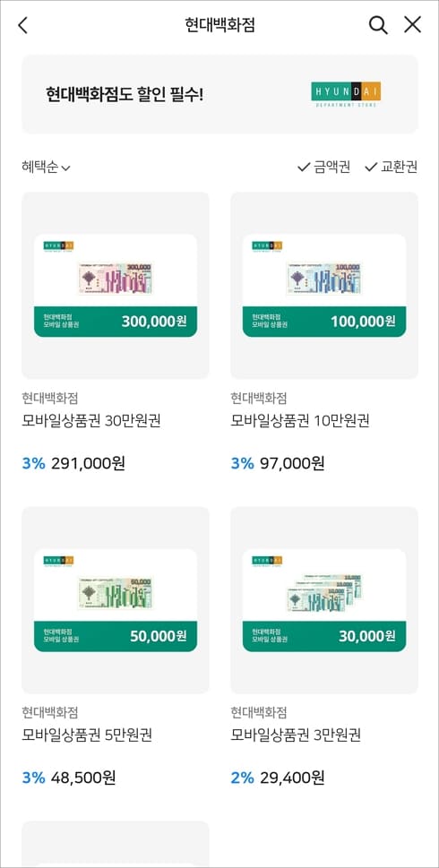The height and width of the screenshot is (868, 439).
Task: Expand sorting options via 혜택순 chevron
Action: pyautogui.click(x=66, y=168)
